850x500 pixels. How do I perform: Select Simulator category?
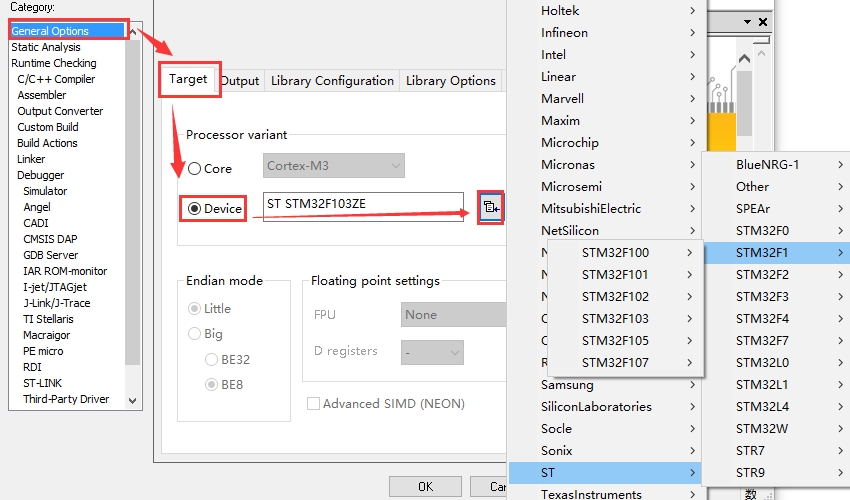[45, 191]
